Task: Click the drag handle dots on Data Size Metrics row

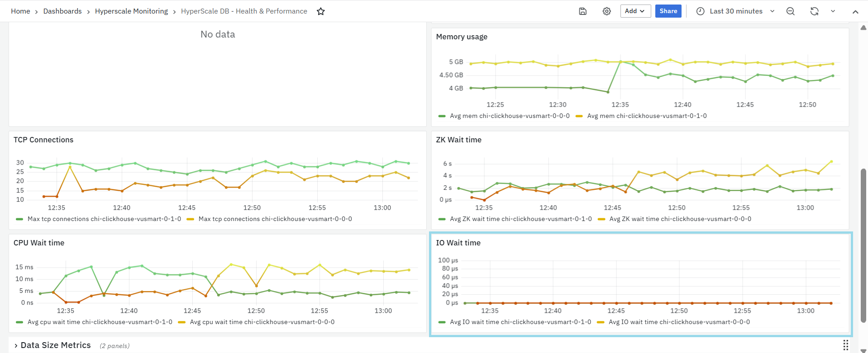Action: 845,345
